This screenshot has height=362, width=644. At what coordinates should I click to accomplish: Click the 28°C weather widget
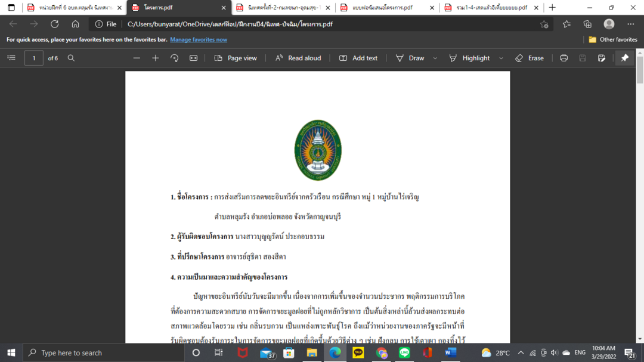coord(496,352)
